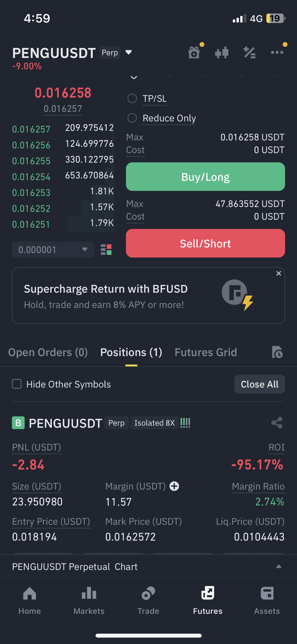The height and width of the screenshot is (644, 297).
Task: Add margin with the plus icon
Action: pyautogui.click(x=174, y=486)
